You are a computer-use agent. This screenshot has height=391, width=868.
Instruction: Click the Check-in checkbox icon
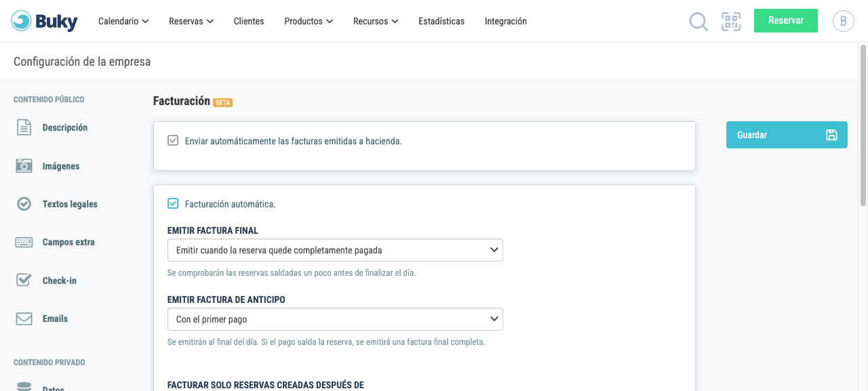click(x=24, y=280)
